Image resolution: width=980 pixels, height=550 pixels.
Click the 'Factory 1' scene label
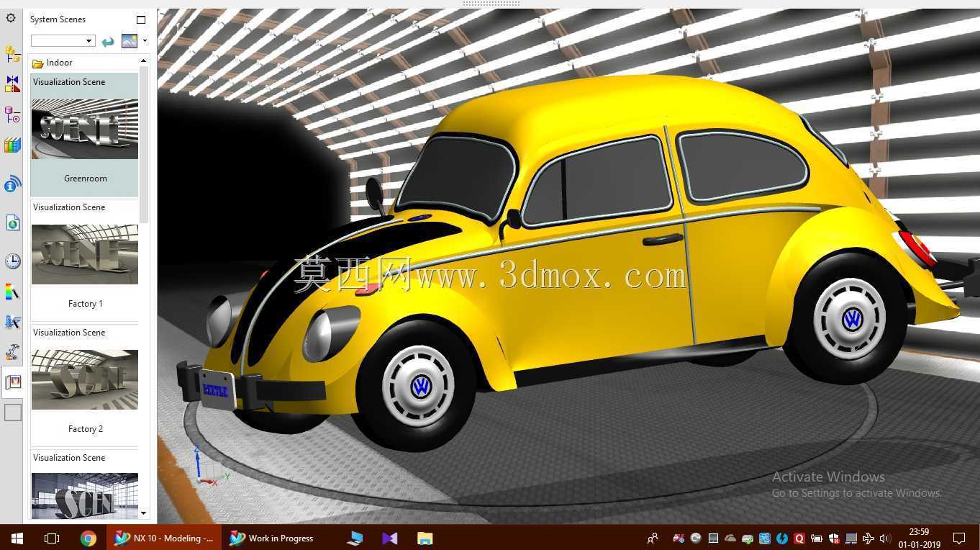86,304
